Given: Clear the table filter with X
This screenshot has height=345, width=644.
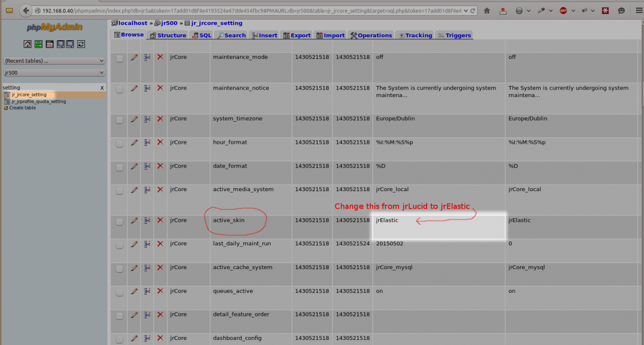Looking at the screenshot, I should [102, 88].
